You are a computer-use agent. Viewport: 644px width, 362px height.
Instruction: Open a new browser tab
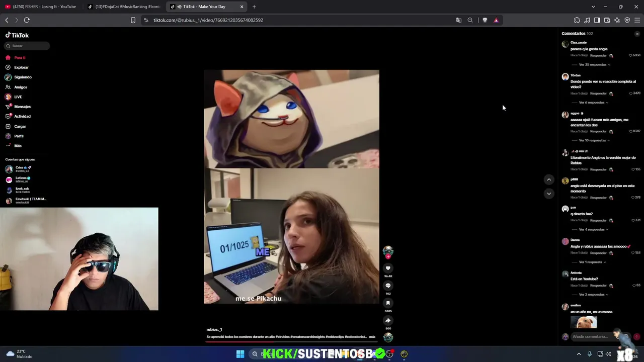pyautogui.click(x=254, y=7)
